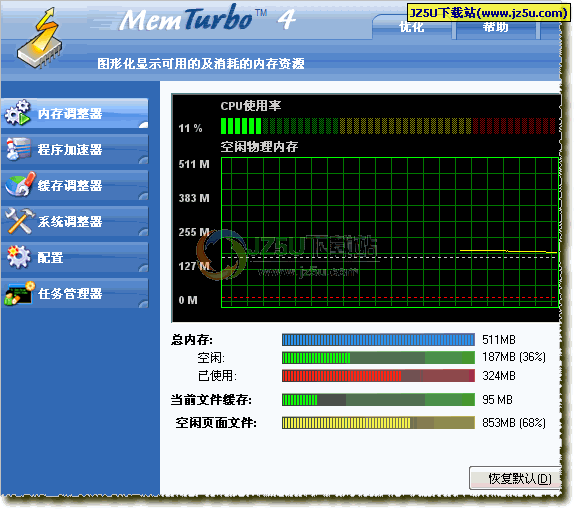Click the 图形化显示可用的及消耗的内存资源 subtitle

201,64
